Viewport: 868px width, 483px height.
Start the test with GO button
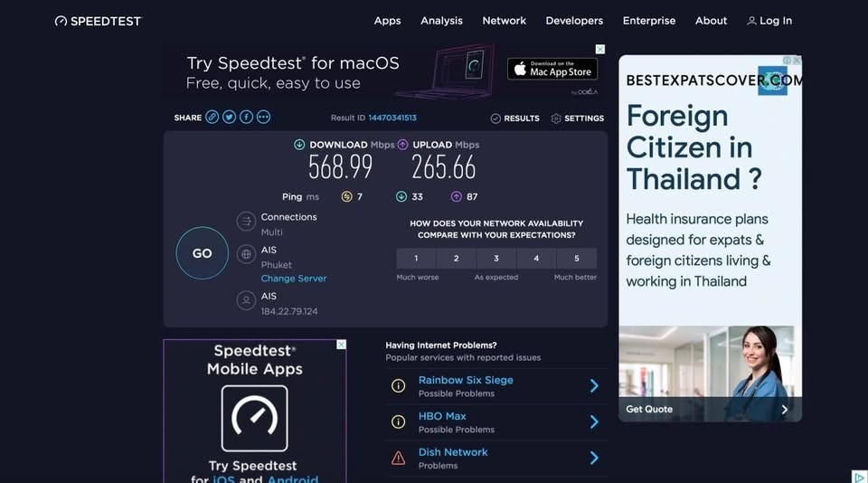202,253
